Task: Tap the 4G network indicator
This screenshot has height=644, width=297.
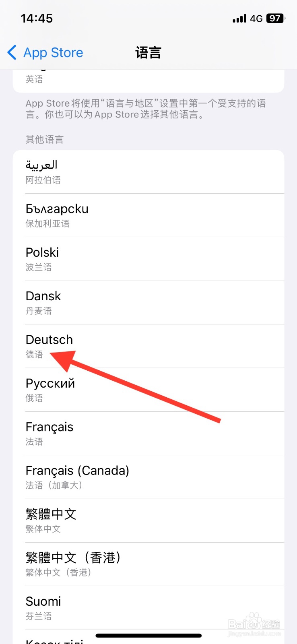Action: point(256,19)
